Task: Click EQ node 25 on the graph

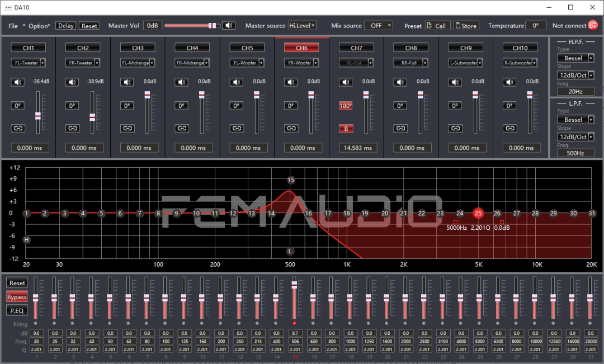Action: 478,213
